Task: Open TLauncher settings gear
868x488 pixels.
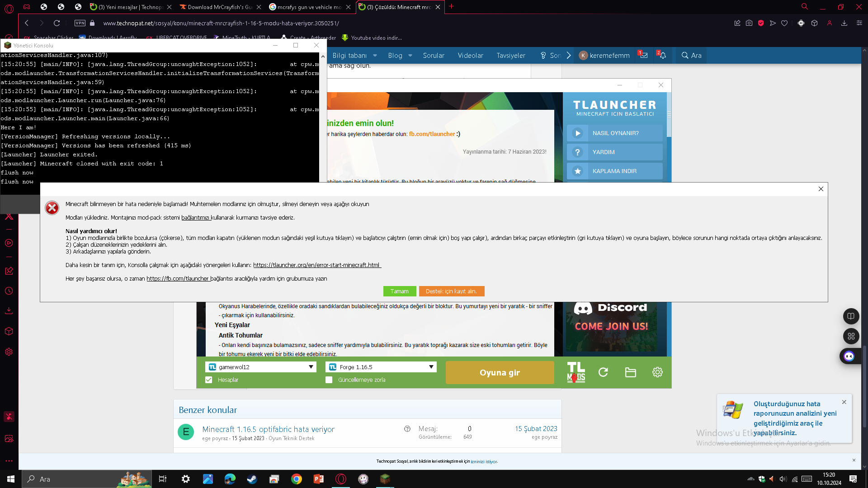Action: 657,372
